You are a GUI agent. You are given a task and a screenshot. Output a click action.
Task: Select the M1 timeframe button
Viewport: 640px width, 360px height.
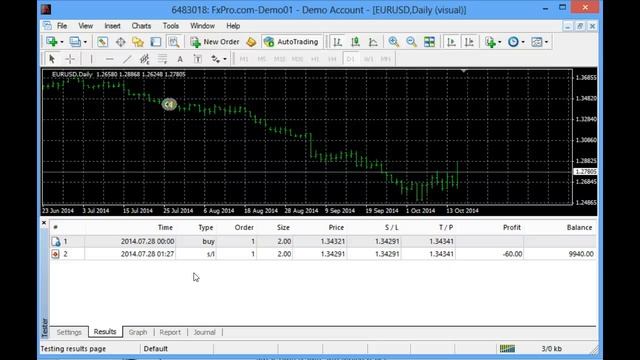coord(244,59)
